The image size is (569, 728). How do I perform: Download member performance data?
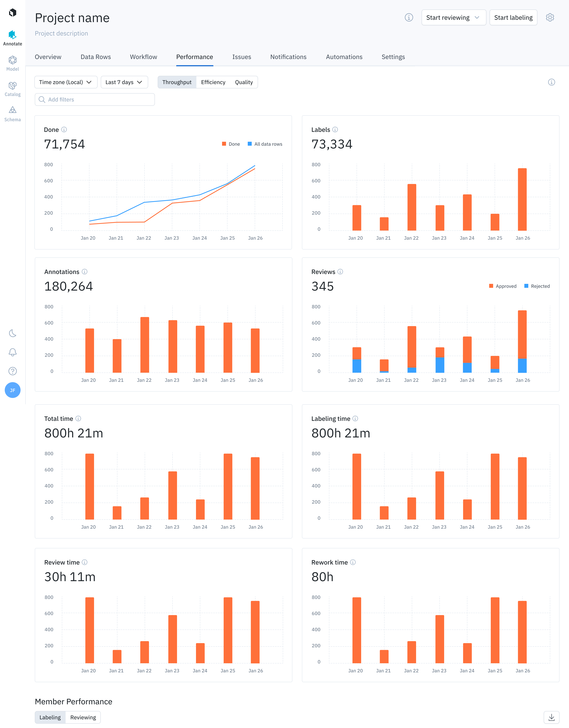pos(551,717)
